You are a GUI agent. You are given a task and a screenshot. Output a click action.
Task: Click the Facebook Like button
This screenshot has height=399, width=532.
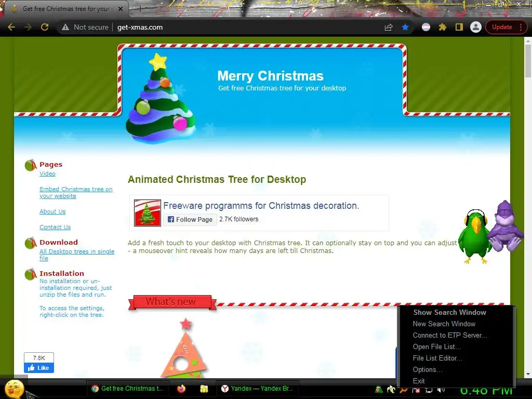click(x=38, y=368)
